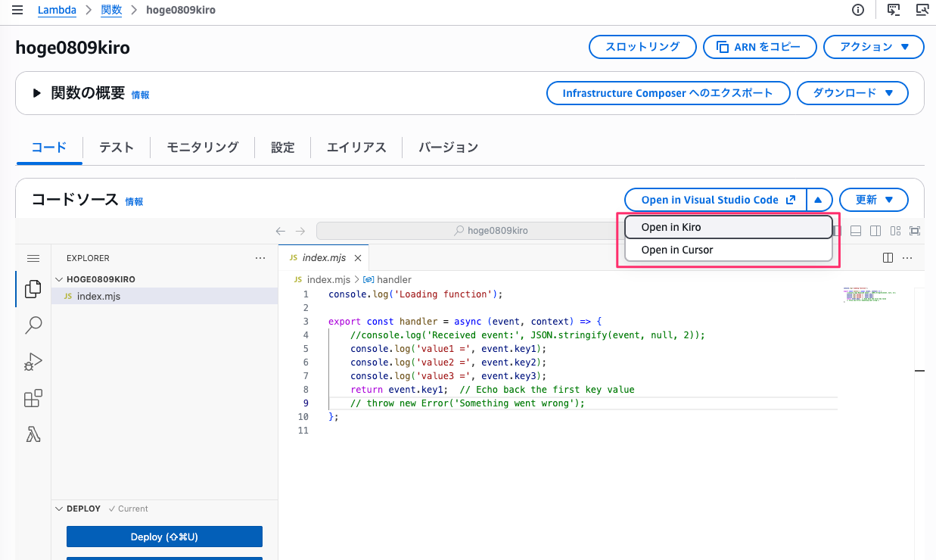Click 情報 link next to 関数の概要
This screenshot has width=936, height=560.
click(141, 95)
